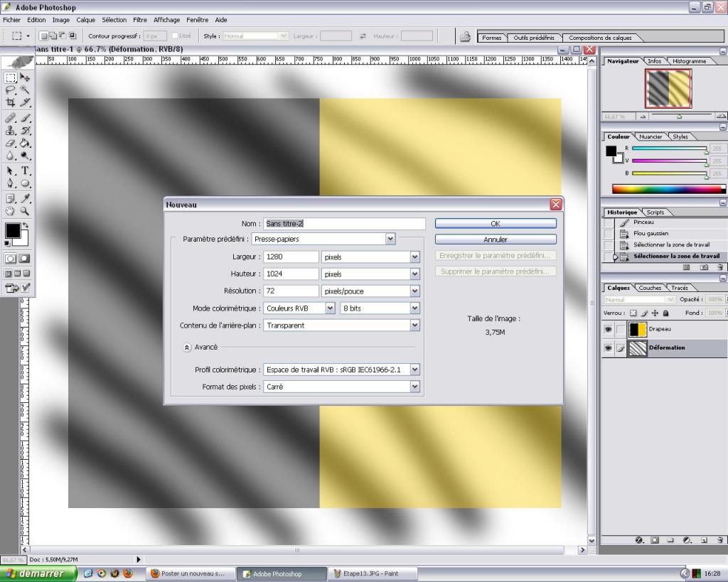Select the Ellipse shape tool
Viewport: 728px width, 582px height.
point(25,183)
